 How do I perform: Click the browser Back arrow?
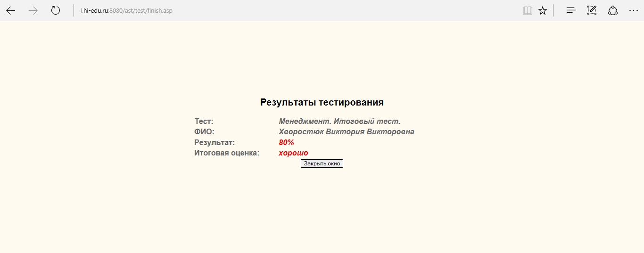click(x=10, y=10)
